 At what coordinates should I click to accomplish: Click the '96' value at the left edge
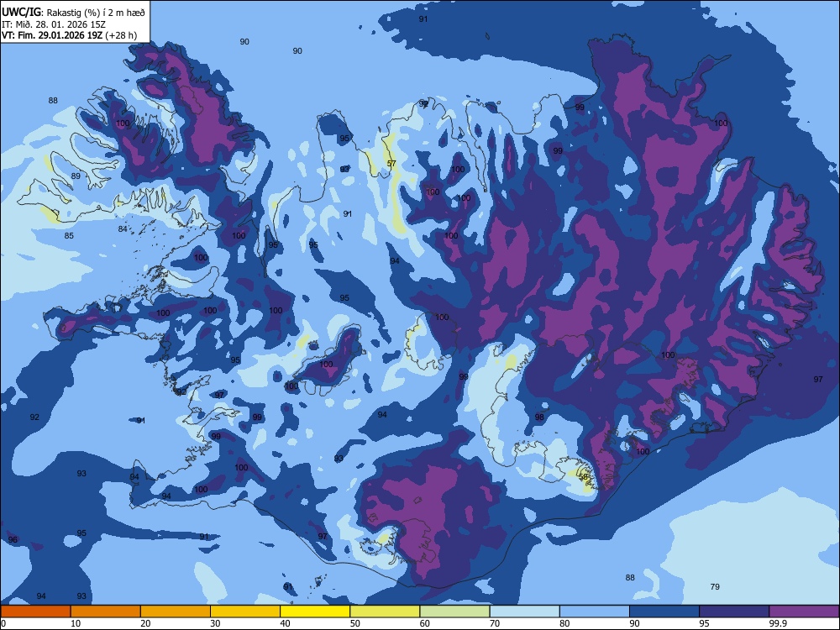[13, 539]
